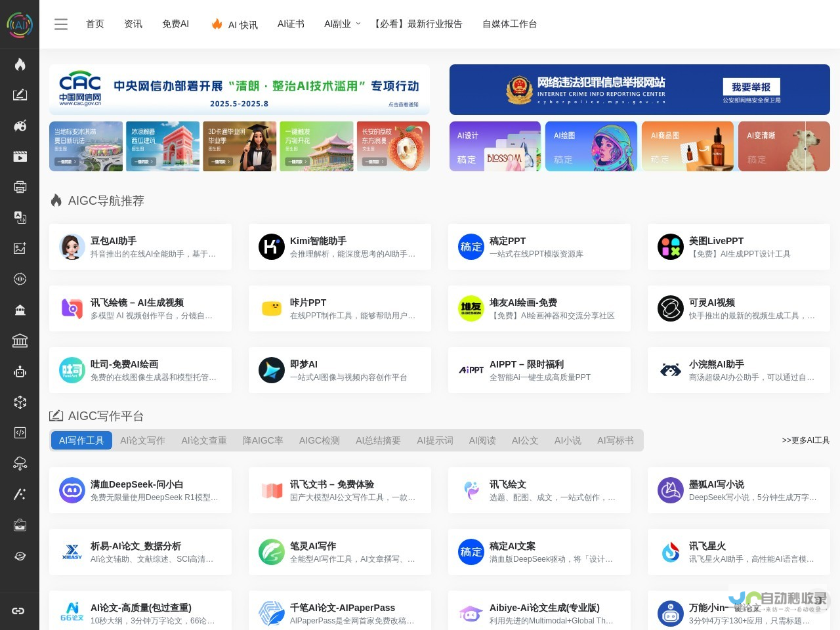Switch to the AI总结摘要 tab

click(x=378, y=440)
